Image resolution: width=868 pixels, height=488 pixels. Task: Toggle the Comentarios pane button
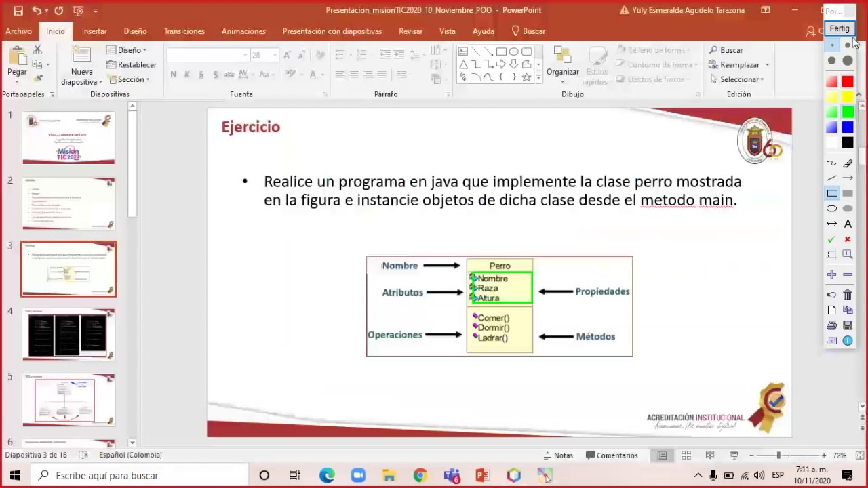point(612,455)
